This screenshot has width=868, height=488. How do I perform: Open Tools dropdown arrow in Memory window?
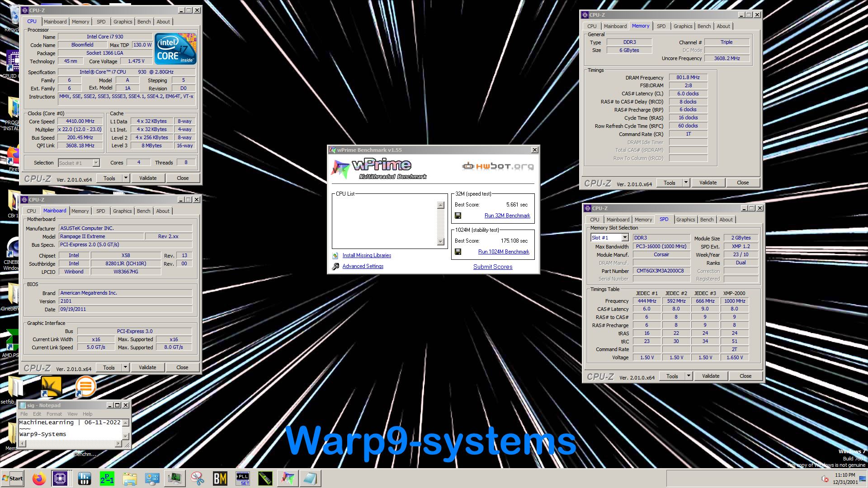click(x=686, y=183)
